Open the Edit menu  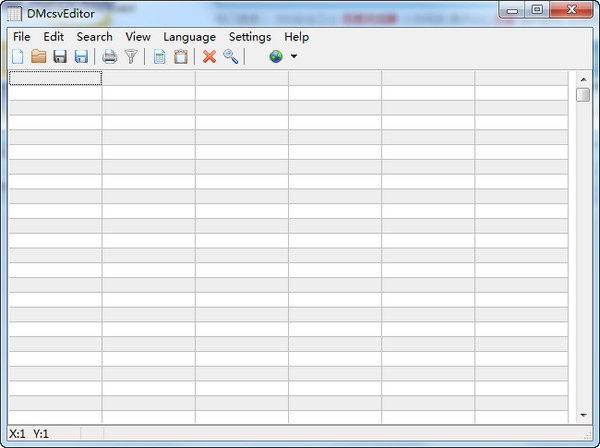(x=53, y=37)
